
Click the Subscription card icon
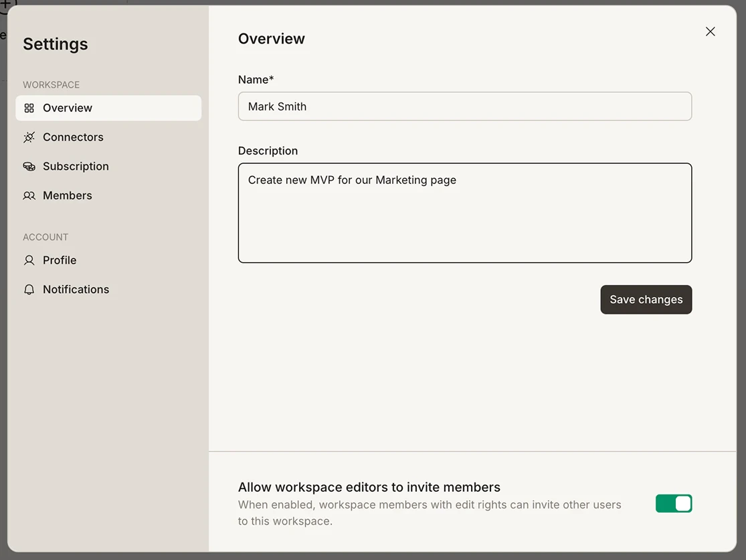[29, 166]
